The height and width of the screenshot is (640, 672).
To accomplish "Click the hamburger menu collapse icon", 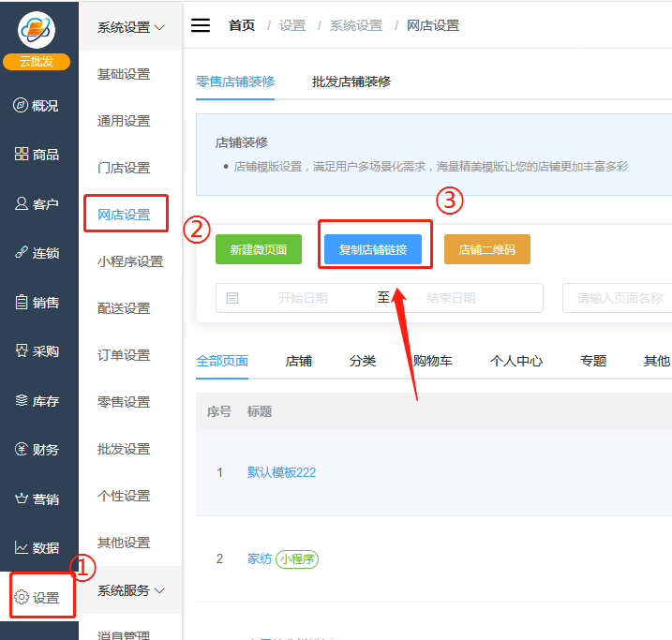I will (201, 25).
